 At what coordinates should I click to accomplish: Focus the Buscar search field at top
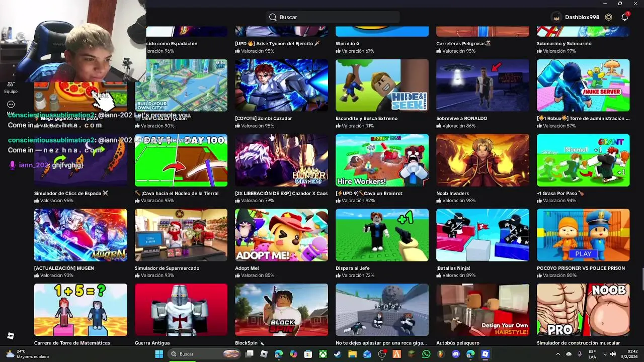[x=333, y=17]
